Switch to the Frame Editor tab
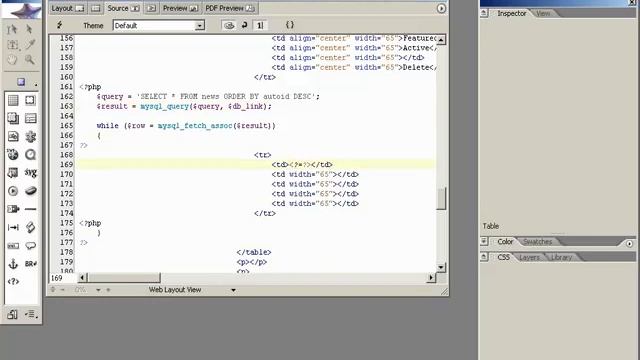 (96, 8)
